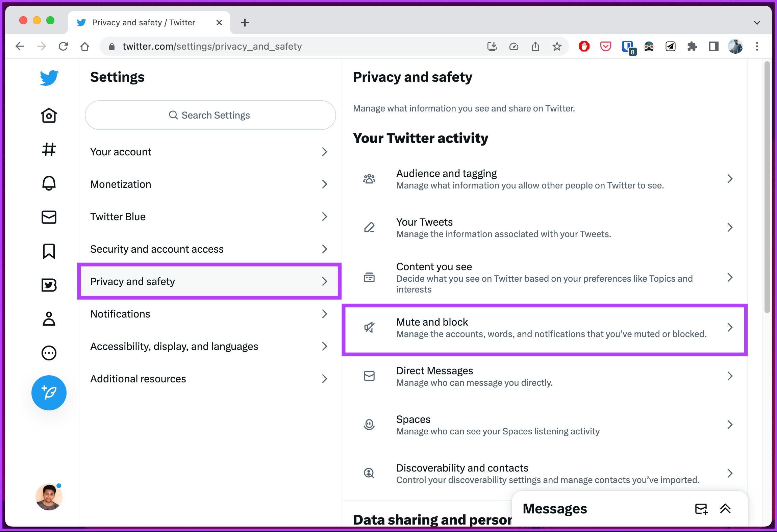Viewport: 777px width, 532px height.
Task: Open Profile via the person sidebar icon
Action: (x=49, y=319)
